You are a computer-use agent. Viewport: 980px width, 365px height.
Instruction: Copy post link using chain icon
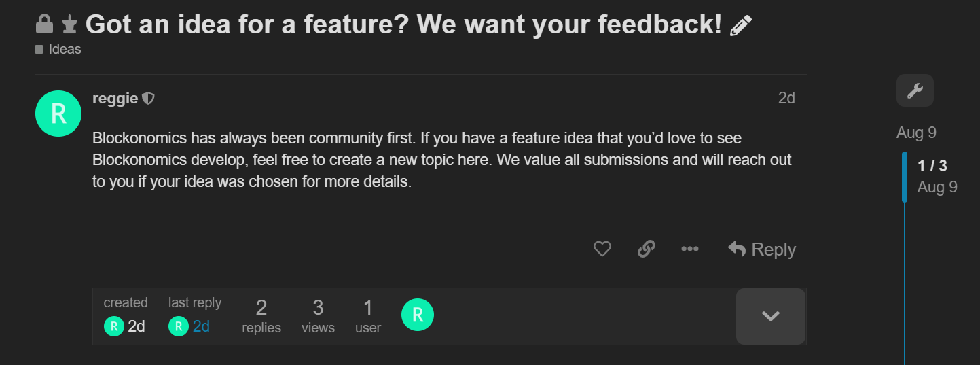click(647, 249)
